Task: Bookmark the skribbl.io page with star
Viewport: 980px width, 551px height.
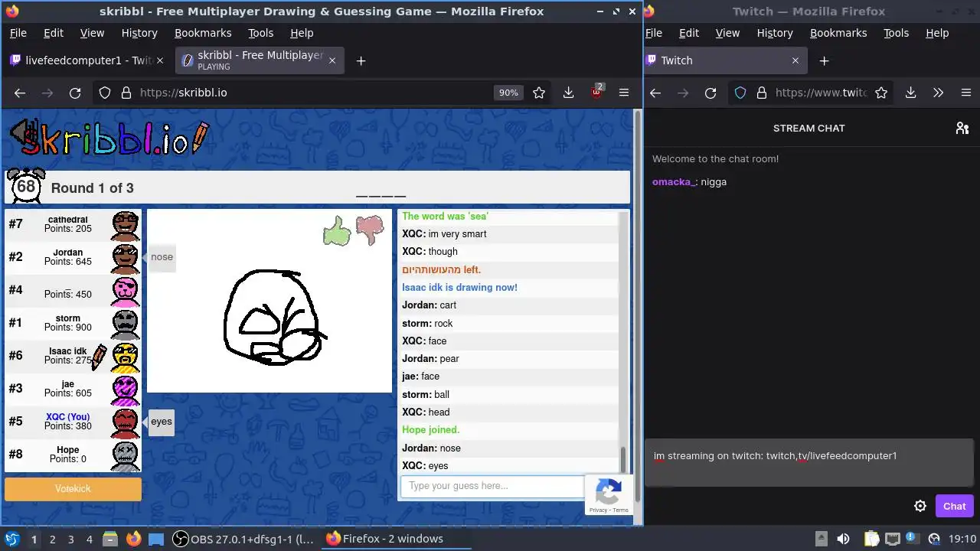Action: pos(539,93)
